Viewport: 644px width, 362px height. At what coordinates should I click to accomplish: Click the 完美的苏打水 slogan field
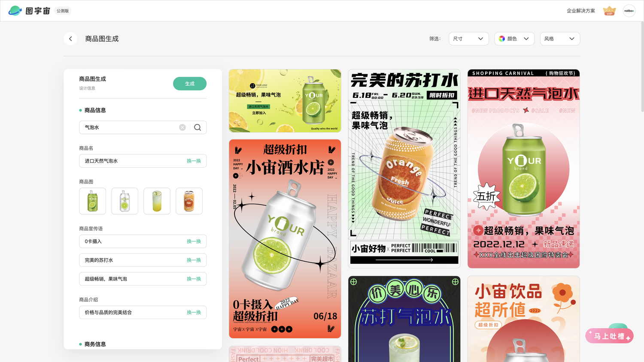click(x=143, y=260)
